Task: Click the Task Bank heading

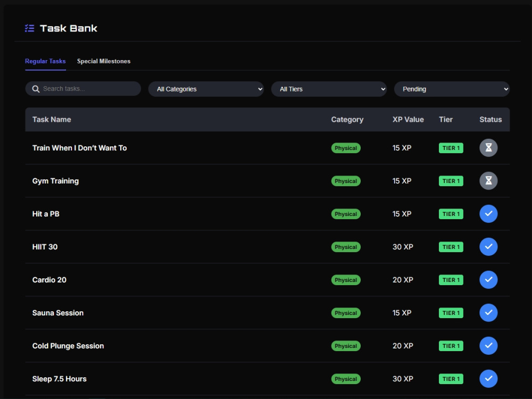Action: point(69,28)
